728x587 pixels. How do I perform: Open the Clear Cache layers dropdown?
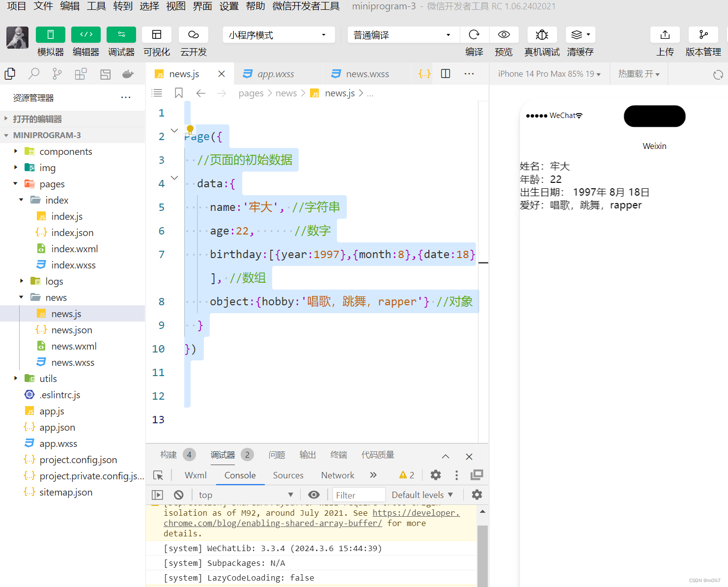point(581,35)
